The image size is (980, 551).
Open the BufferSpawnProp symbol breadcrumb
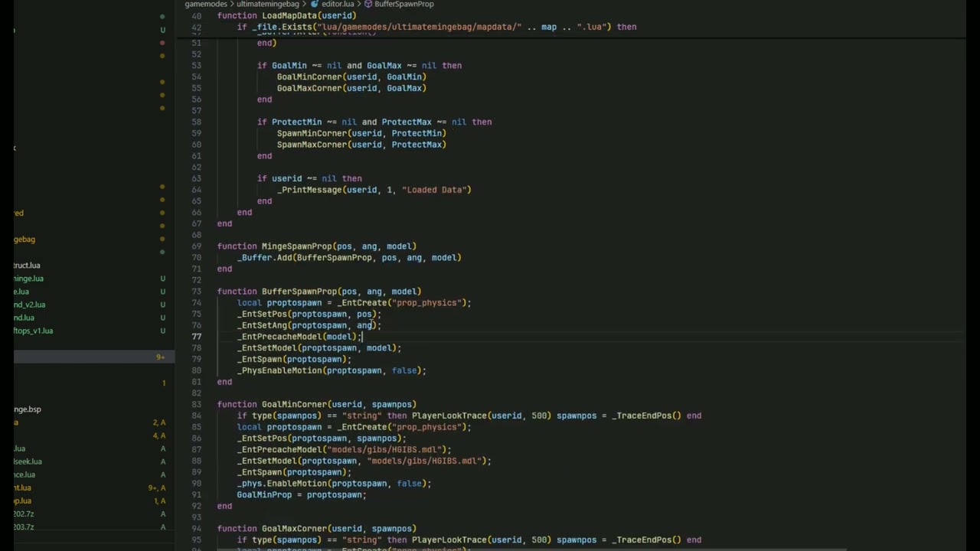click(404, 4)
